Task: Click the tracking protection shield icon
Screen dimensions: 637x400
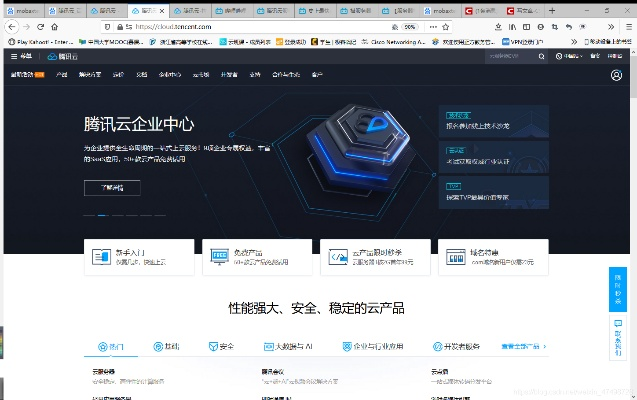Action: 107,27
